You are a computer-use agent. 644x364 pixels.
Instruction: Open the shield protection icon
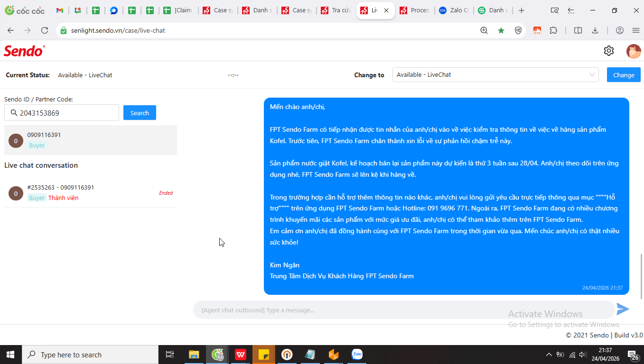(x=518, y=30)
